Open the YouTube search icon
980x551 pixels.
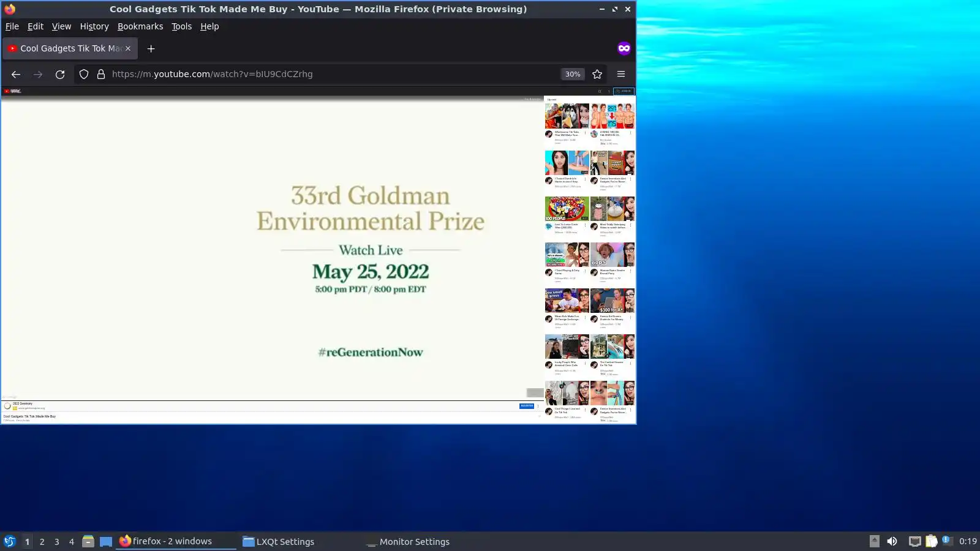coord(600,91)
